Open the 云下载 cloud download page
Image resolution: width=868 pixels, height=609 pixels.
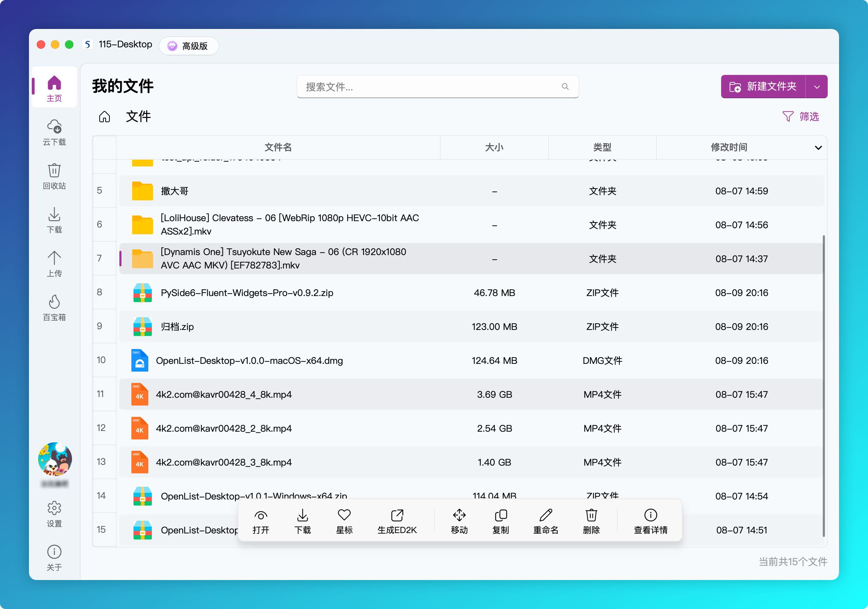coord(54,132)
